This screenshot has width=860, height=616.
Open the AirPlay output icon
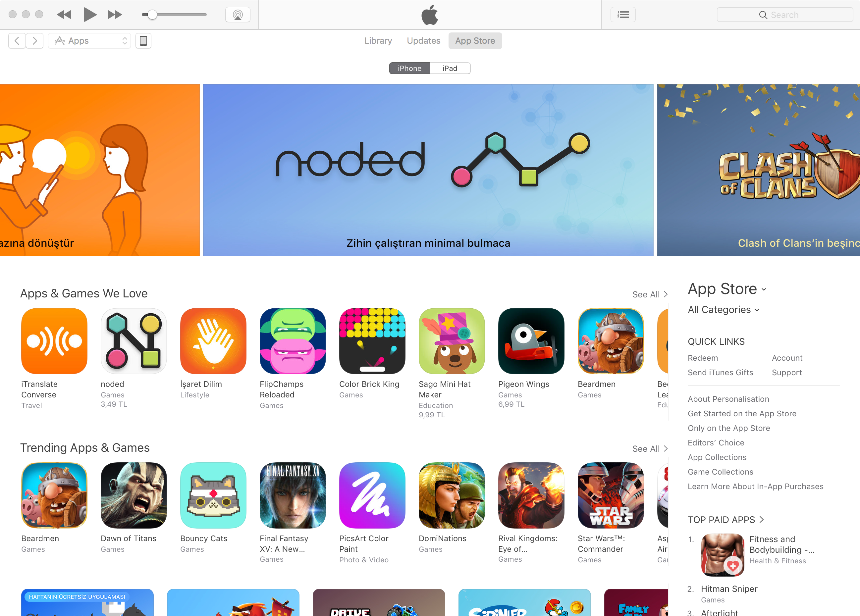click(238, 15)
